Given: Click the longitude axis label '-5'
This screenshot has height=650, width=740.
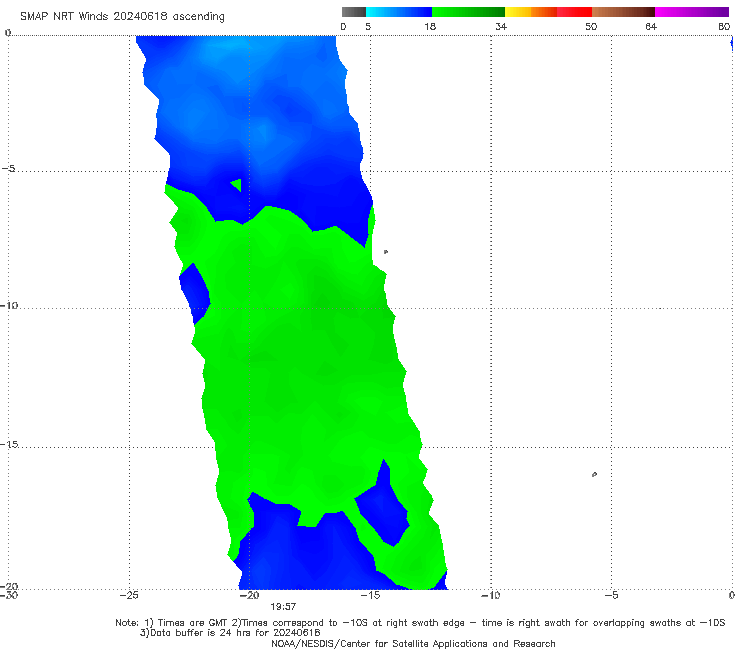Looking at the screenshot, I should pos(611,595).
